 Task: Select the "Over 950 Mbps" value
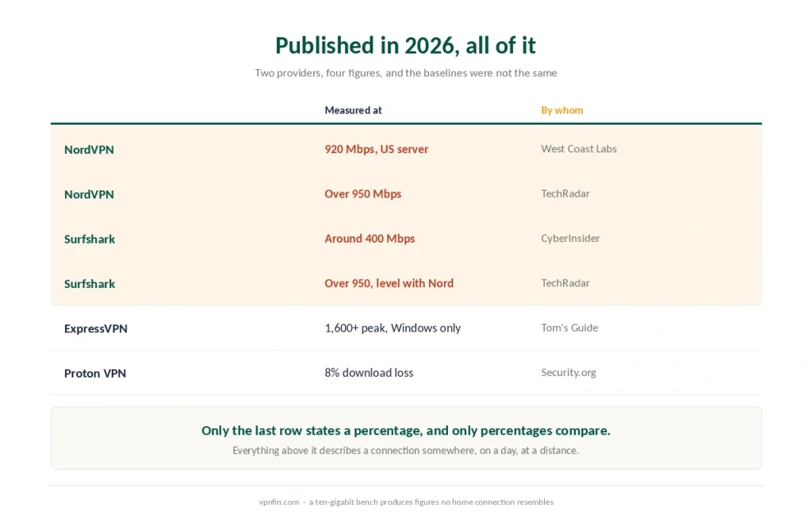[363, 194]
